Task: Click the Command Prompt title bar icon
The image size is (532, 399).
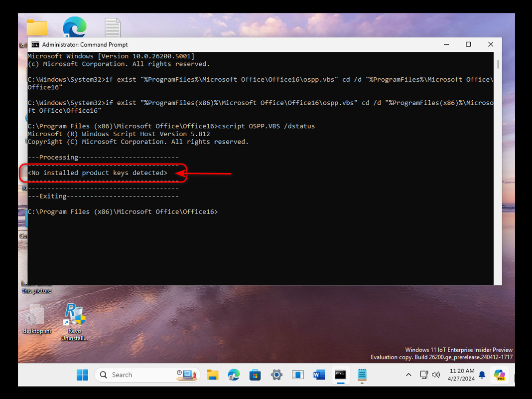Action: click(x=35, y=44)
